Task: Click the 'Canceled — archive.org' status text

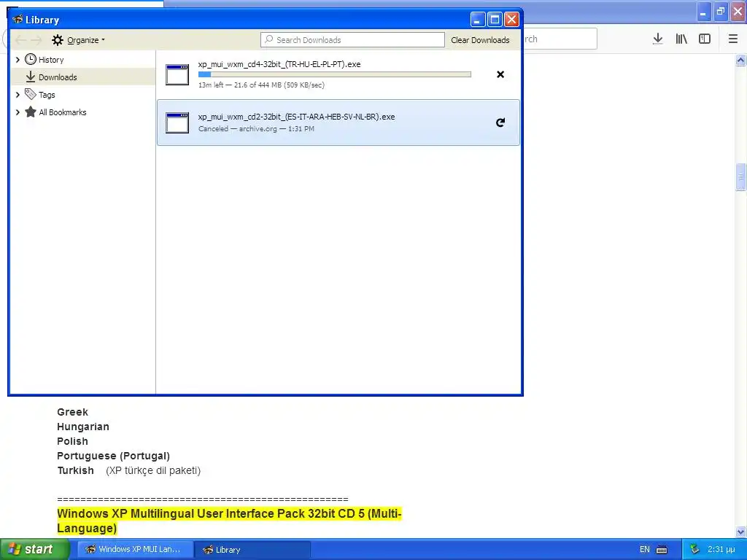Action: pyautogui.click(x=256, y=128)
